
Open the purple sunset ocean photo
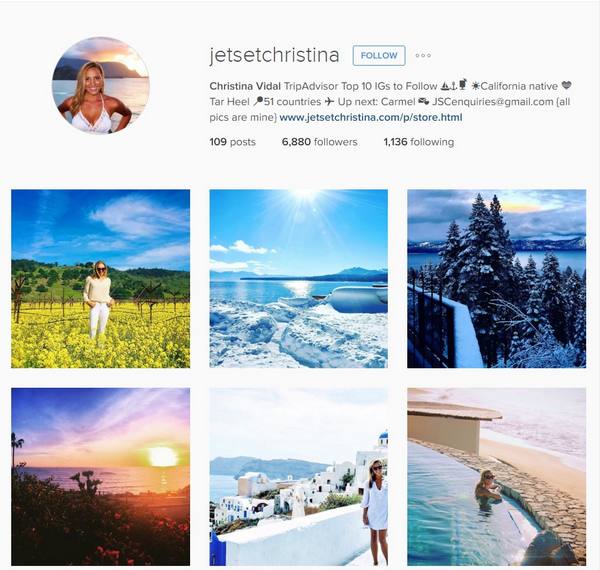(x=100, y=477)
